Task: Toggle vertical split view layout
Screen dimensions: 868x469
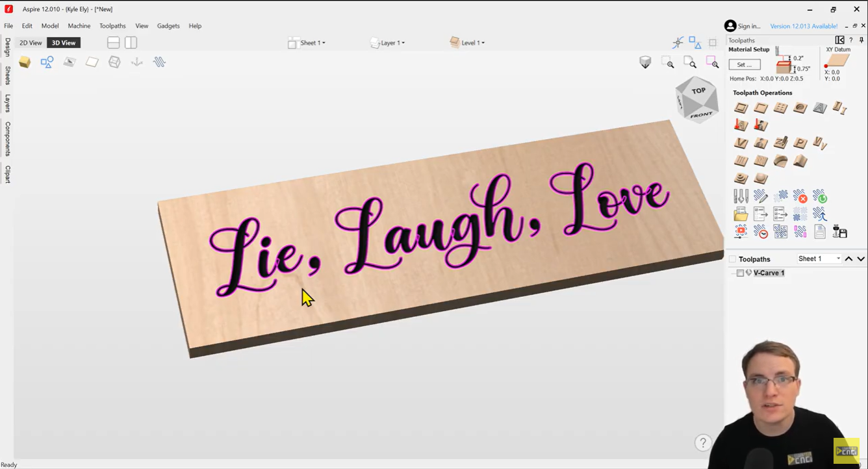Action: click(x=131, y=43)
